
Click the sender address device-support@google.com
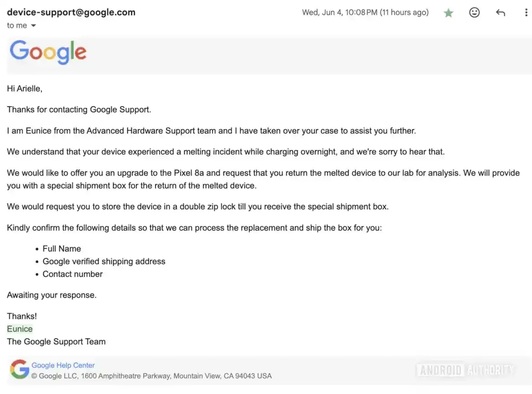coord(71,12)
